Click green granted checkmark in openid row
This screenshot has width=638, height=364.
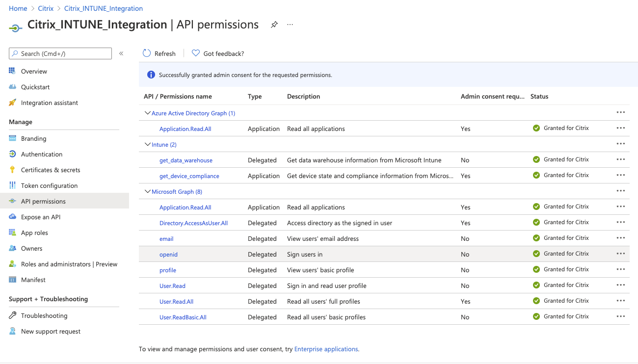coord(536,254)
